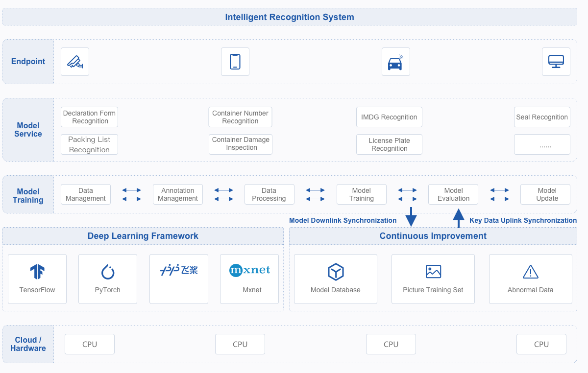Select License Plate Recognition box
588x373 pixels.
click(389, 144)
